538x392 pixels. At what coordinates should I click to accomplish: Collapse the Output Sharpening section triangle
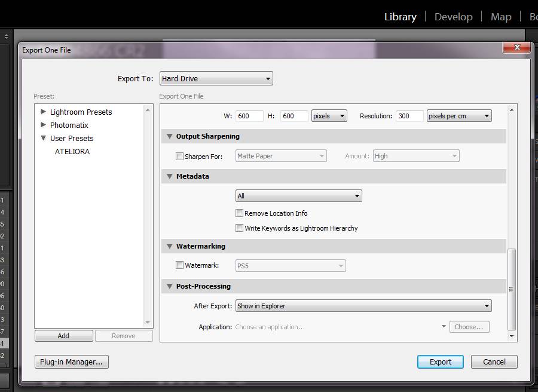click(x=169, y=136)
